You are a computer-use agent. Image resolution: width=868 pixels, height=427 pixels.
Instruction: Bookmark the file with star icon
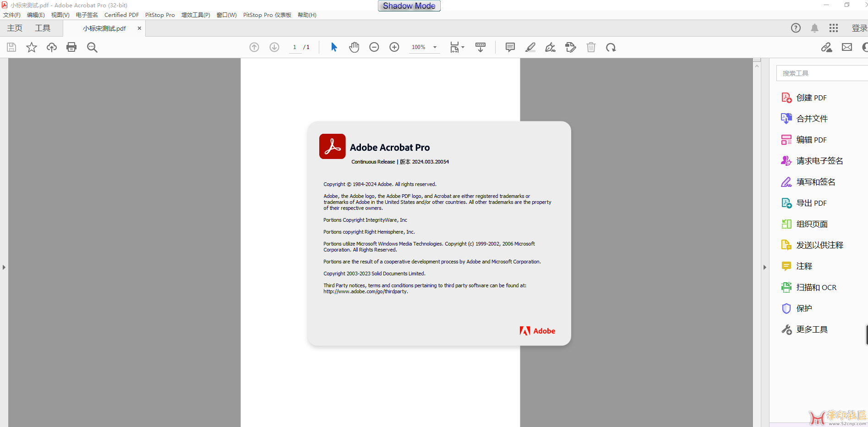(32, 47)
